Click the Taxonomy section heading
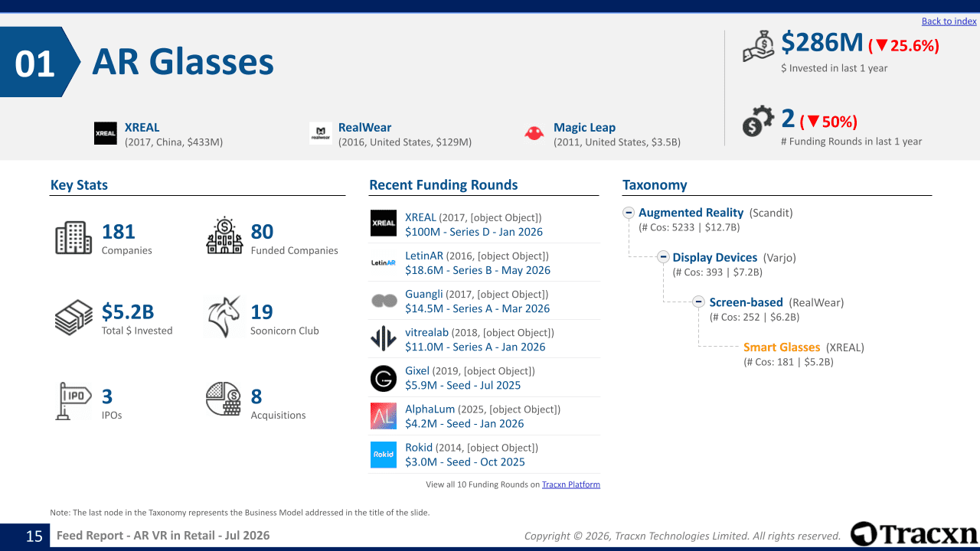Image resolution: width=980 pixels, height=551 pixels. pyautogui.click(x=655, y=185)
